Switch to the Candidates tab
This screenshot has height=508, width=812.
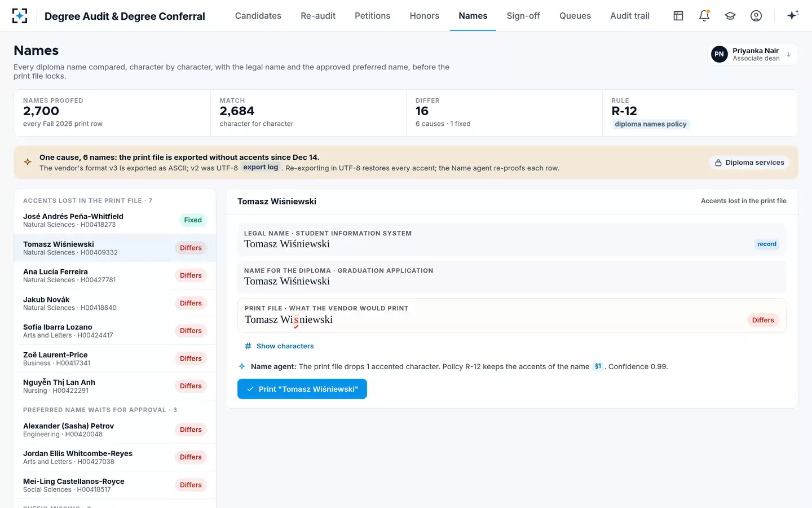pos(258,16)
